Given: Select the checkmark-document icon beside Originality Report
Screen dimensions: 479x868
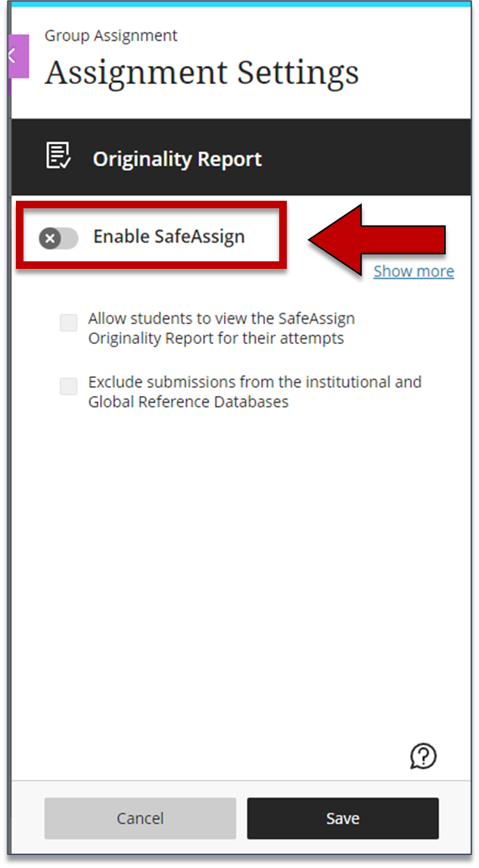Looking at the screenshot, I should click(55, 157).
